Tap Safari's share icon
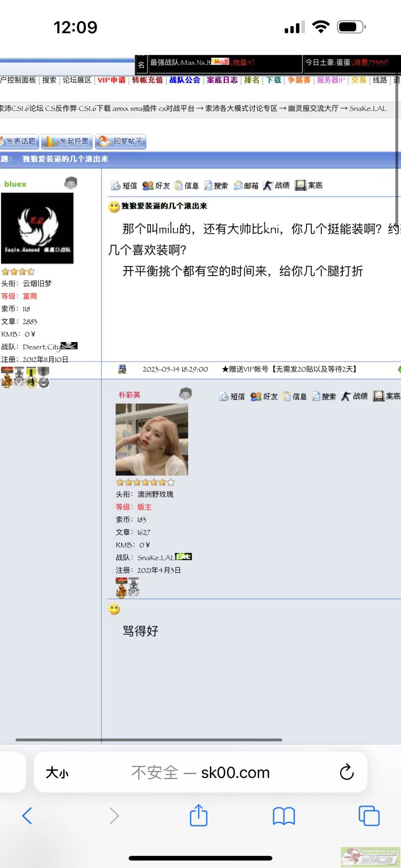The width and height of the screenshot is (401, 868). 198,815
